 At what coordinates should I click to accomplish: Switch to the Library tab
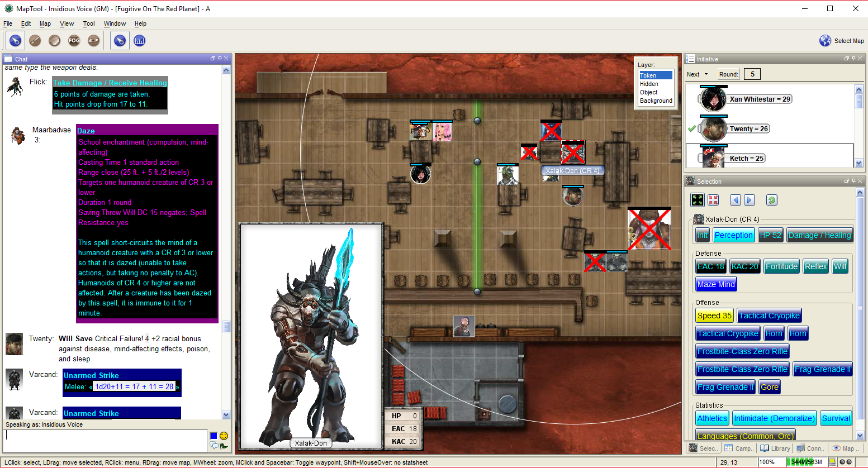pyautogui.click(x=775, y=448)
